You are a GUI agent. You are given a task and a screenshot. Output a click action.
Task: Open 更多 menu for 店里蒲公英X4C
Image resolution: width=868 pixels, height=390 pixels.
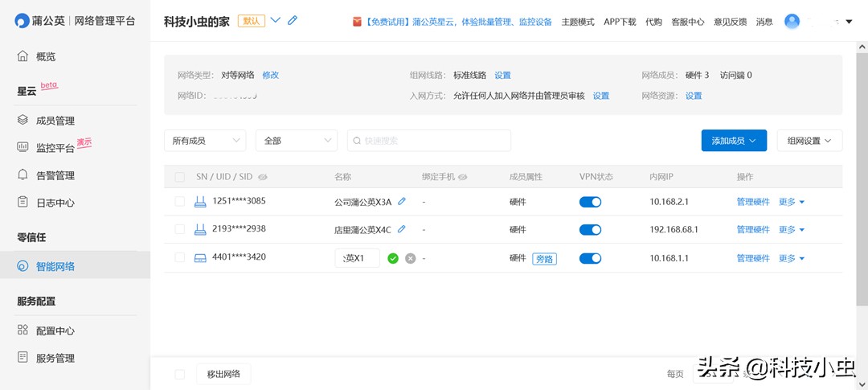pyautogui.click(x=792, y=229)
